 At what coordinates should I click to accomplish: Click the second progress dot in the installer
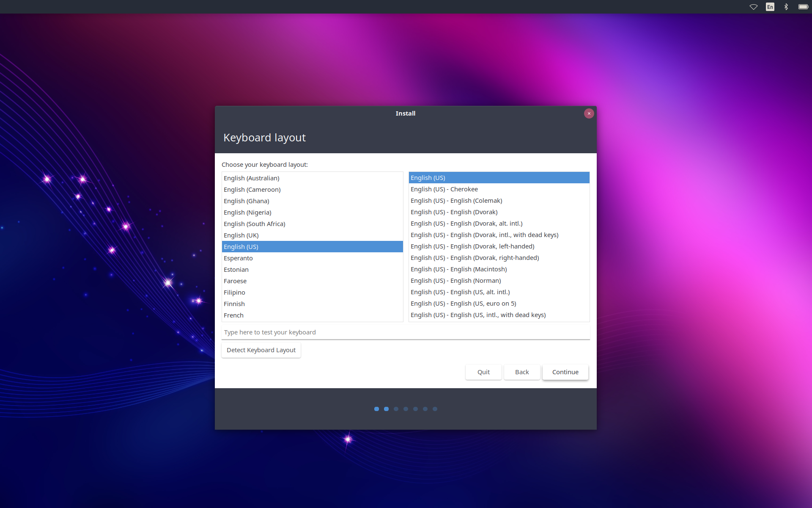pyautogui.click(x=386, y=409)
